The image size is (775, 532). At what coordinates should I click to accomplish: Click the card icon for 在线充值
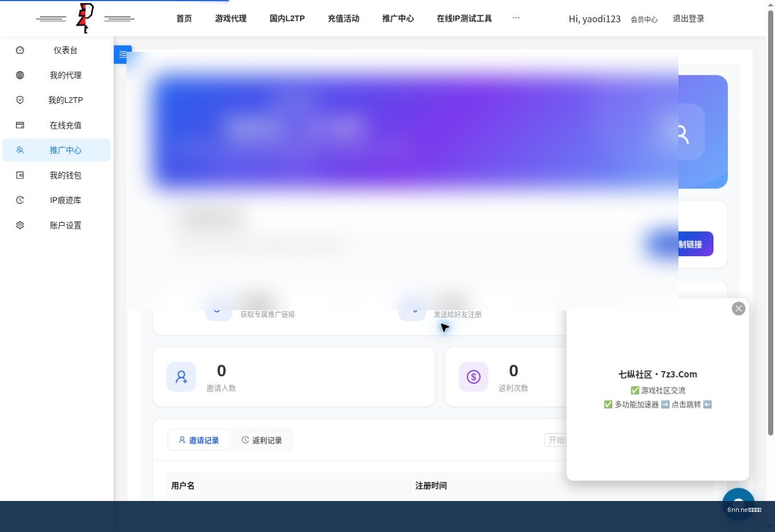click(20, 125)
